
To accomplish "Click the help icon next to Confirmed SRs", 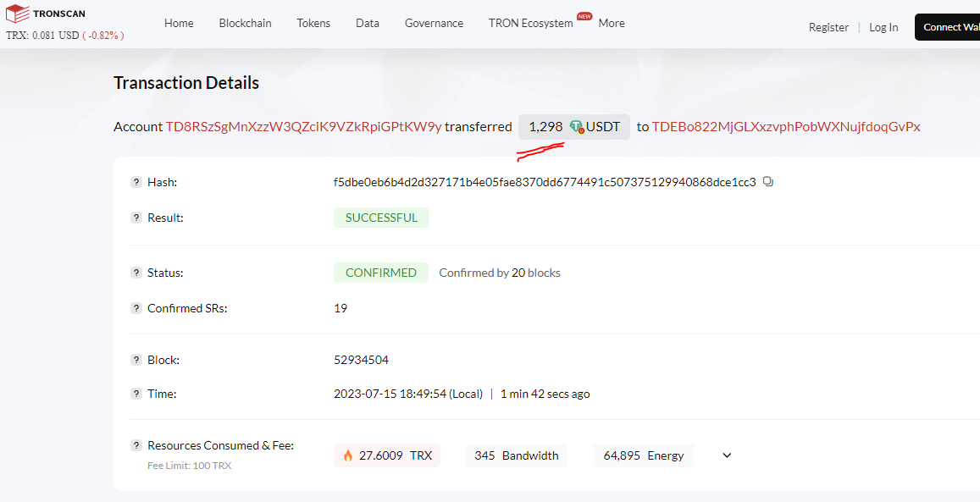I will [x=136, y=308].
